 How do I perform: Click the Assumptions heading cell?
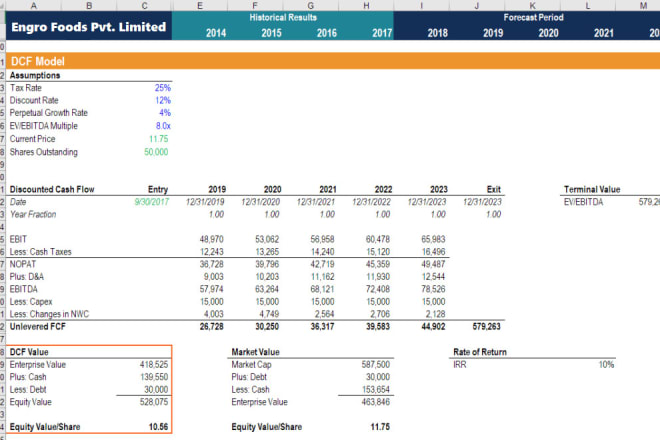35,75
